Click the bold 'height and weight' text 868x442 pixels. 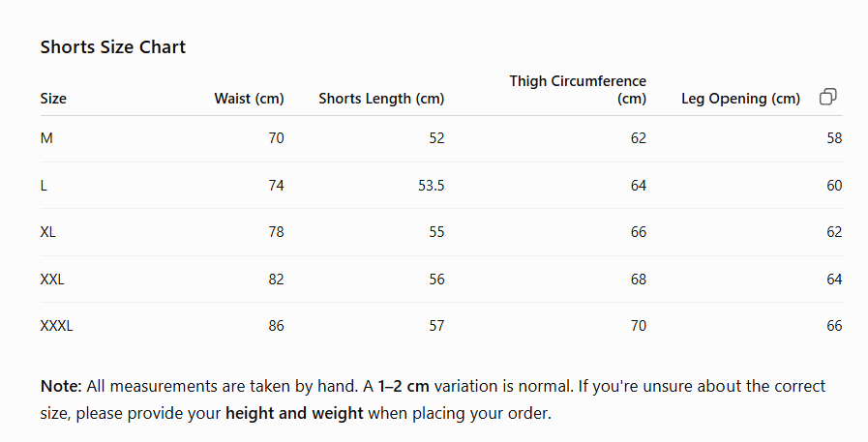[x=294, y=413]
